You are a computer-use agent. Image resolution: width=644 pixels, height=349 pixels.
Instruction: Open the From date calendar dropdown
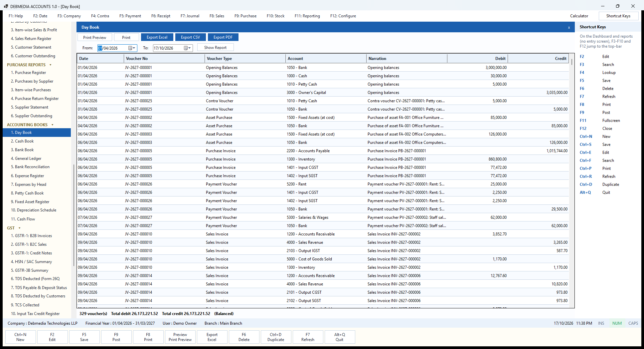click(x=132, y=48)
